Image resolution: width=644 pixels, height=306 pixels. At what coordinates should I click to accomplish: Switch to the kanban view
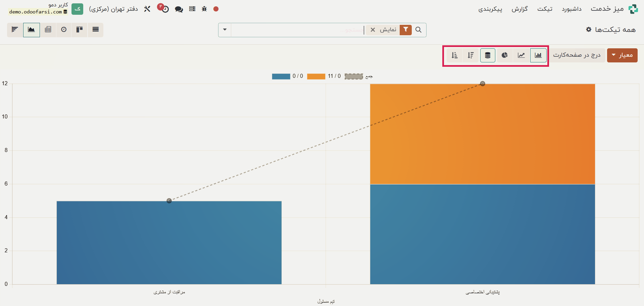tap(80, 30)
